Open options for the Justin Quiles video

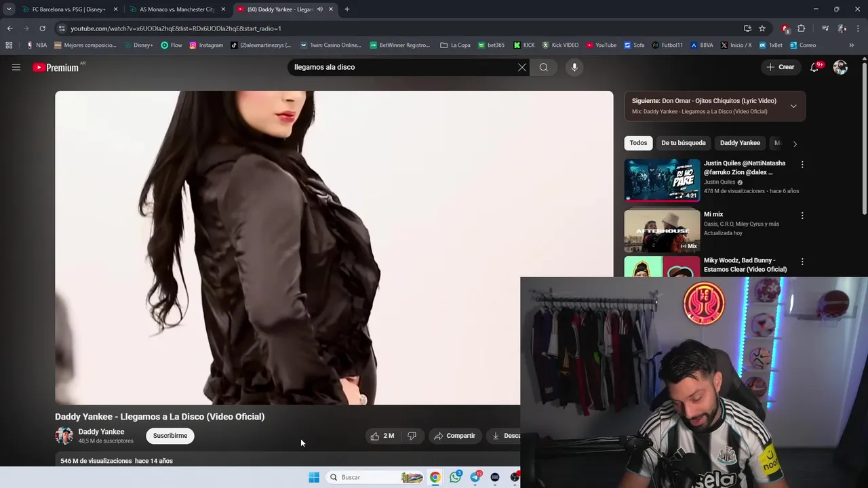802,165
